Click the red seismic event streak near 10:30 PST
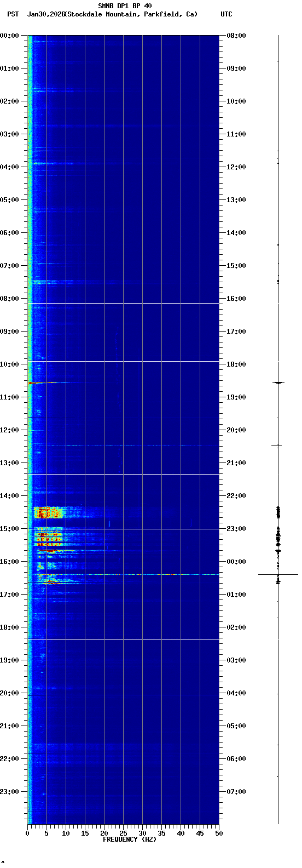 (x=43, y=382)
